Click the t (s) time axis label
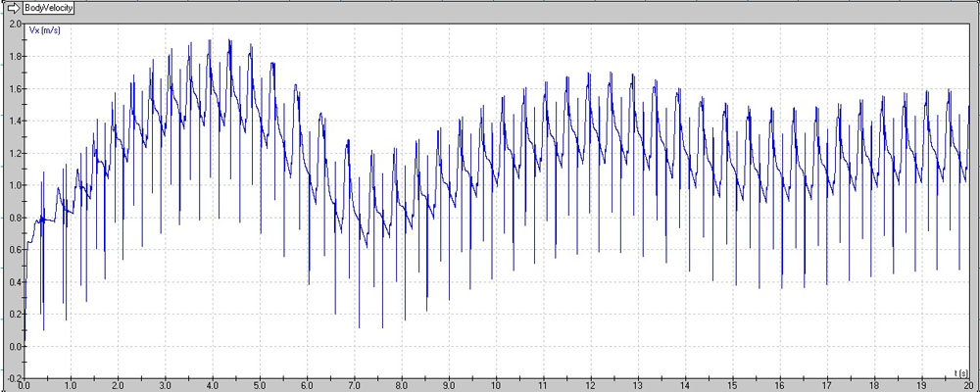The image size is (980, 392). coord(959,373)
